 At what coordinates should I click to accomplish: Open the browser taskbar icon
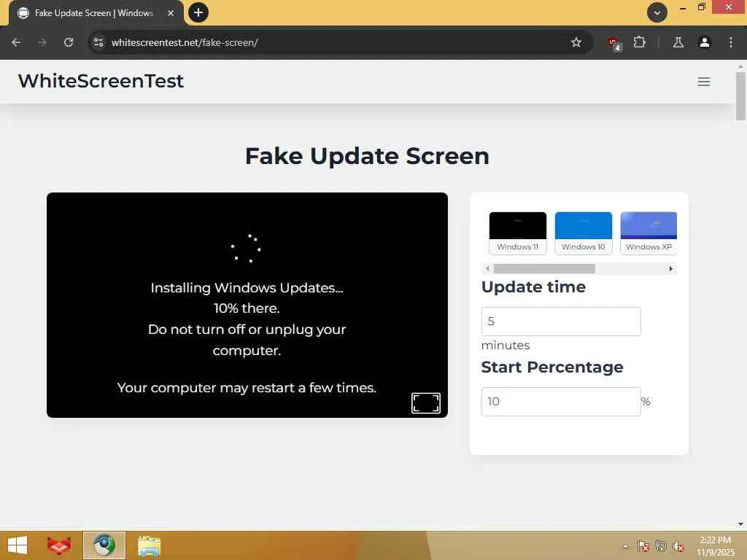click(x=104, y=545)
